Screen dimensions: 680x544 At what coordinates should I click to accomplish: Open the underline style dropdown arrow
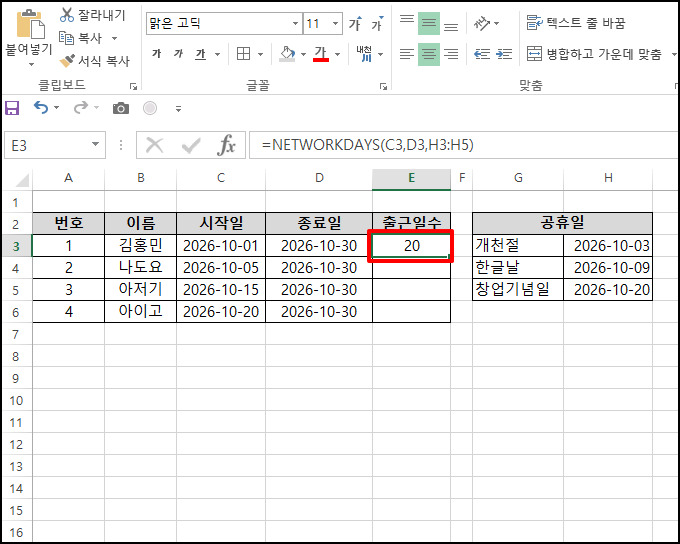(x=217, y=54)
